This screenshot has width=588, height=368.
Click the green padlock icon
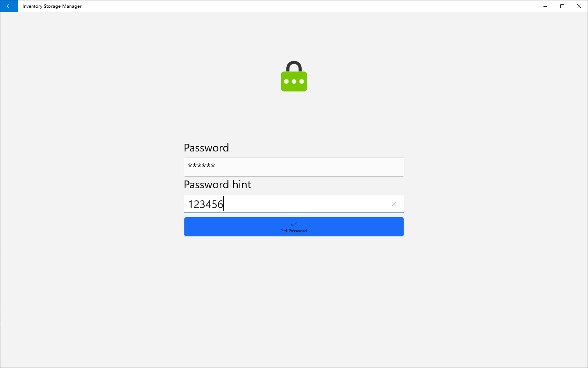(x=294, y=76)
